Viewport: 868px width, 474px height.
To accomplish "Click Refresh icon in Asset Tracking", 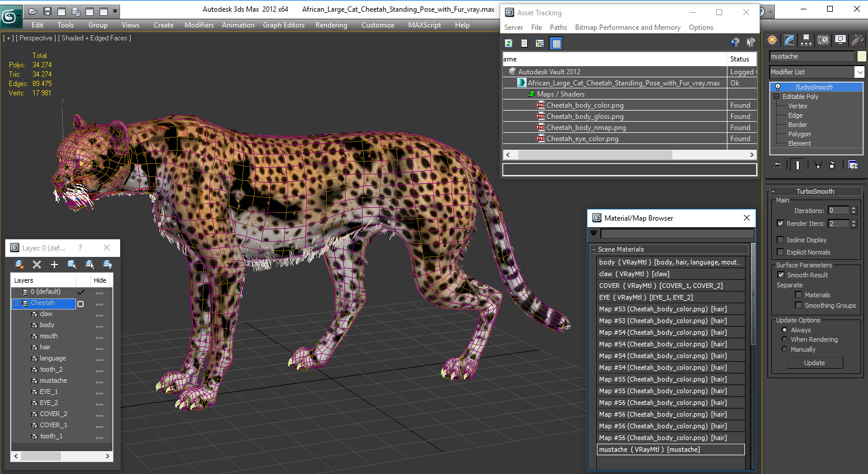I will coord(508,43).
